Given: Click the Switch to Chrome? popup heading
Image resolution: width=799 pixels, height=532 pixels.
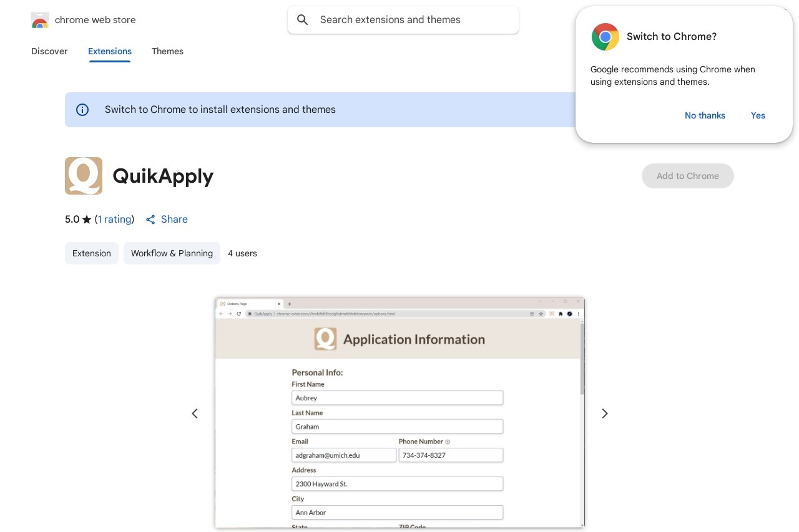Looking at the screenshot, I should click(672, 37).
